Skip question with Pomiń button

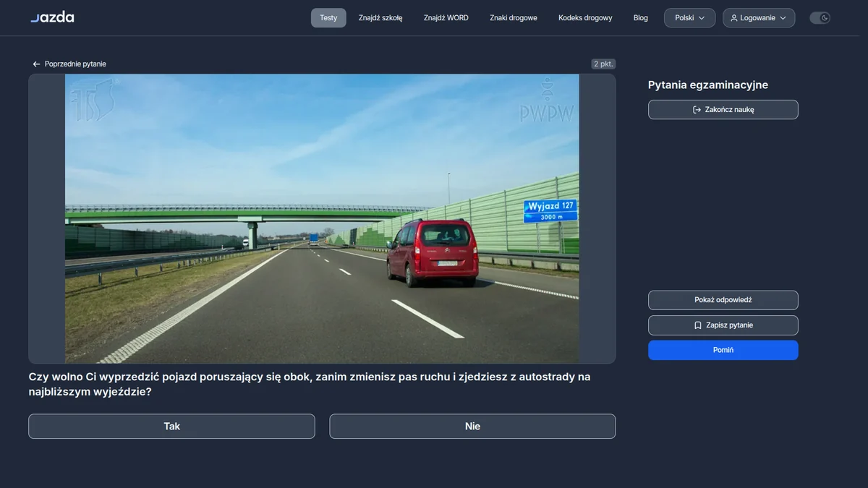point(723,350)
